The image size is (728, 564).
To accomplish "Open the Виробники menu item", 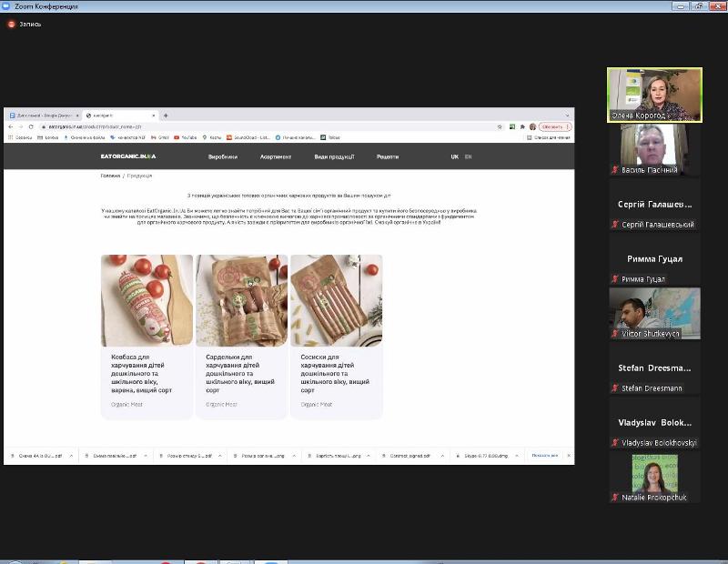I will (222, 156).
